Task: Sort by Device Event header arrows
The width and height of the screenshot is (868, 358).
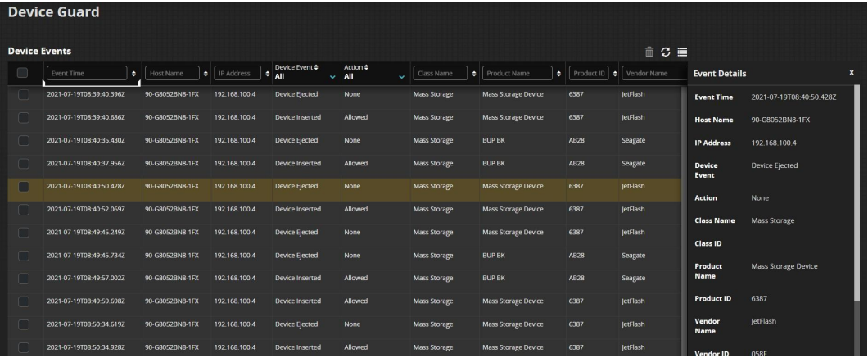Action: click(x=316, y=67)
